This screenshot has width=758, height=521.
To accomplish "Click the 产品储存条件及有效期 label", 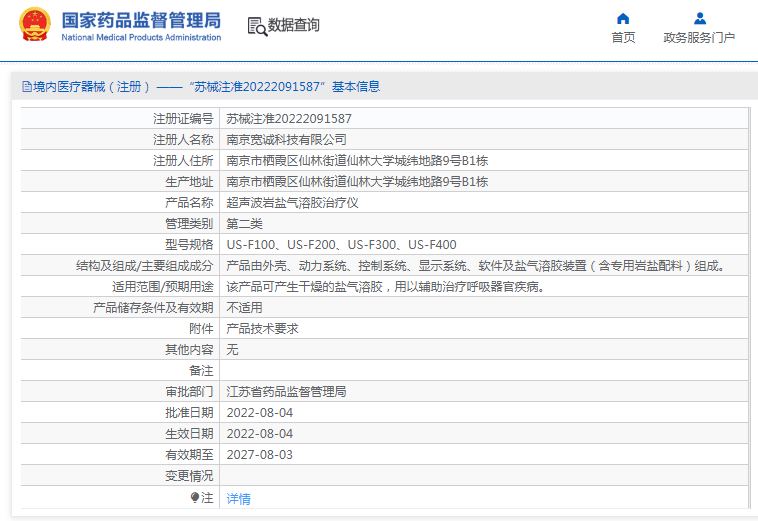I will click(x=153, y=308).
